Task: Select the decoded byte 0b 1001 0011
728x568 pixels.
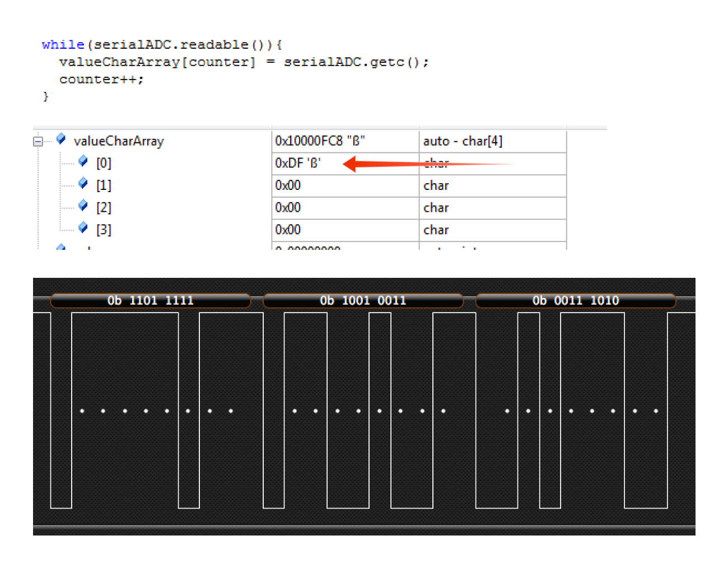Action: pos(363,301)
